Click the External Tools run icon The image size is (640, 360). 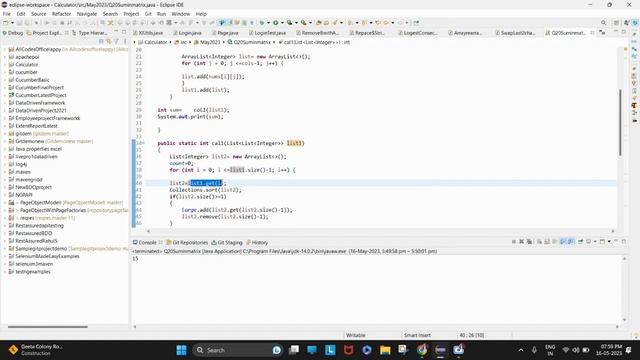(x=303, y=23)
